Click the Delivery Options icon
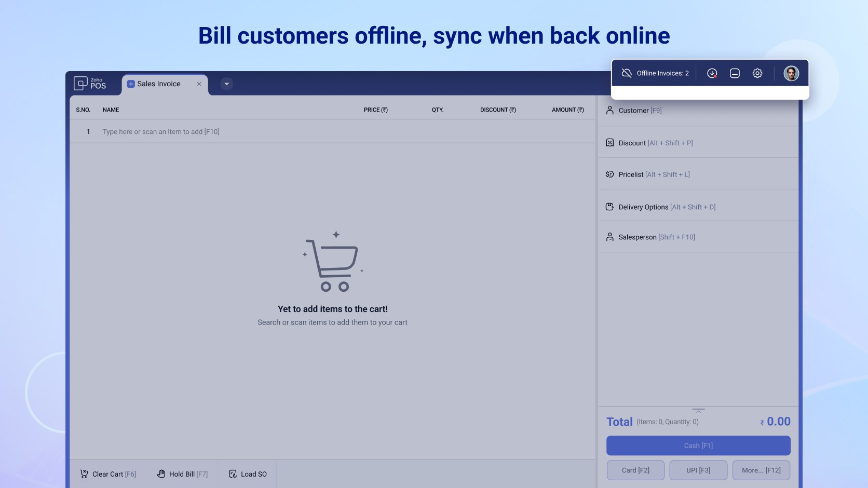 point(610,207)
